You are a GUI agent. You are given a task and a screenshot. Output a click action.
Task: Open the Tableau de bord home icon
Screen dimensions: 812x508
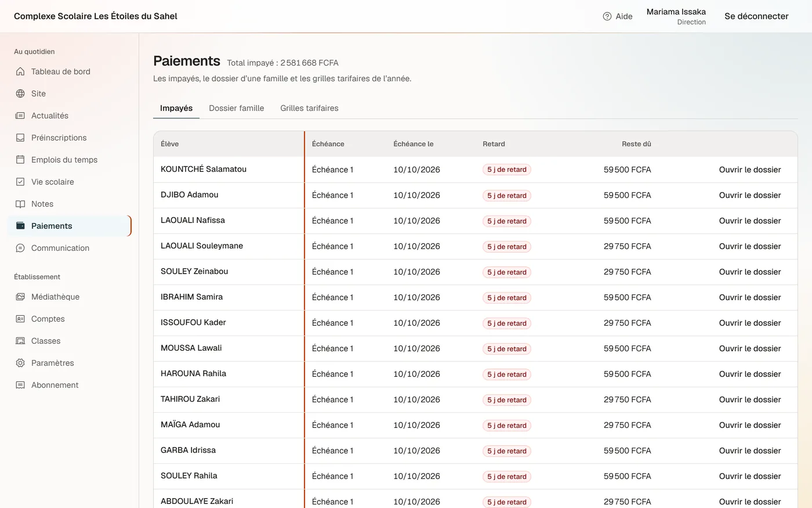point(20,71)
